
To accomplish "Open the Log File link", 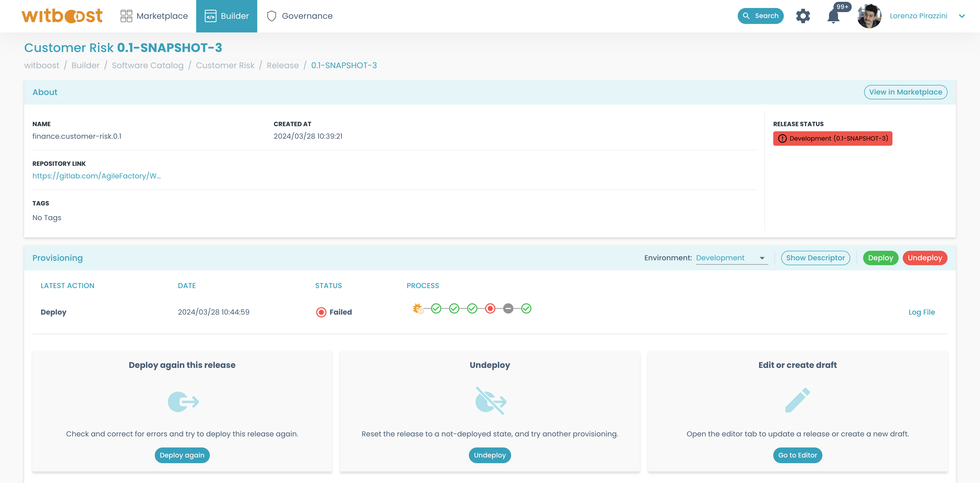I will tap(921, 312).
